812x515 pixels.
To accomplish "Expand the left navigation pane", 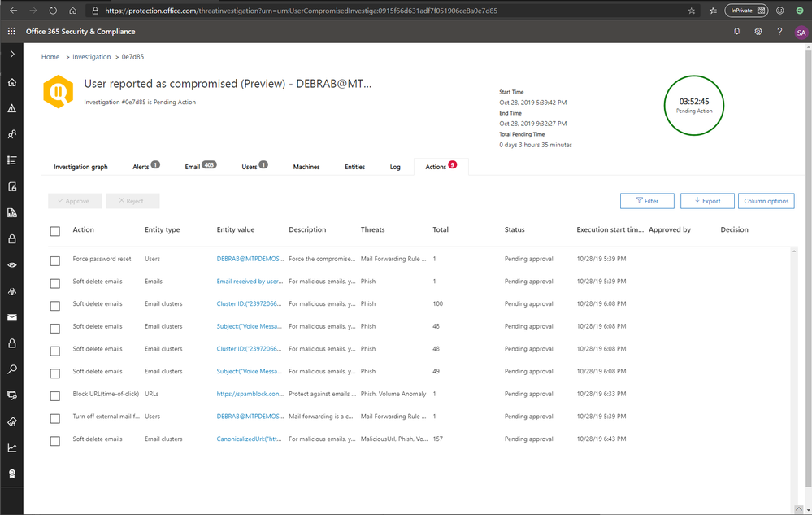I will (x=12, y=54).
